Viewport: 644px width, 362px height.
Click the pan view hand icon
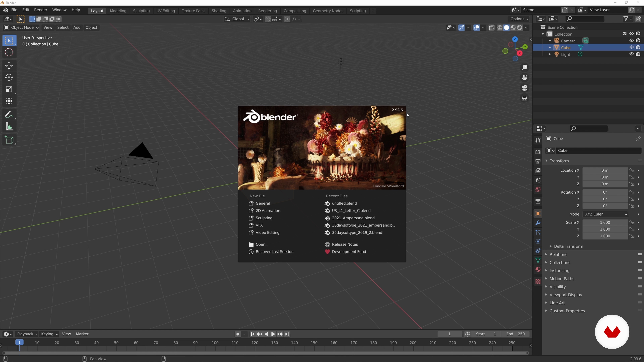click(x=524, y=78)
